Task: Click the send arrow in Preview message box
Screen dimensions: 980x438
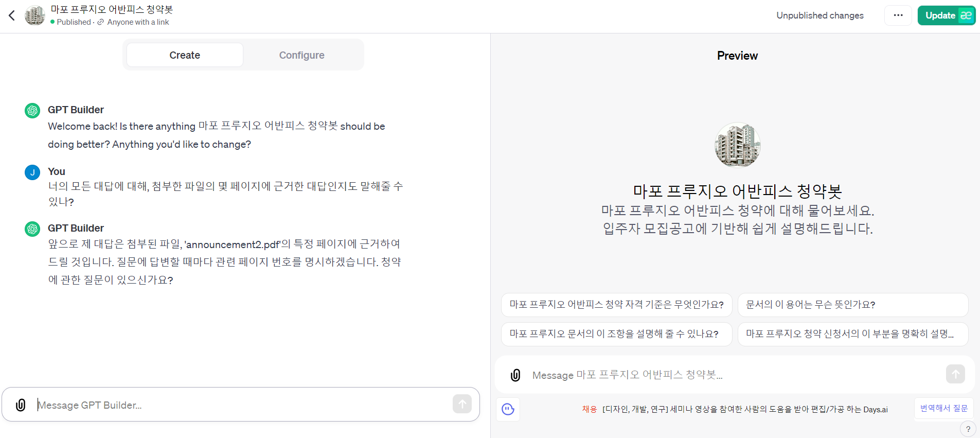Action: coord(955,374)
